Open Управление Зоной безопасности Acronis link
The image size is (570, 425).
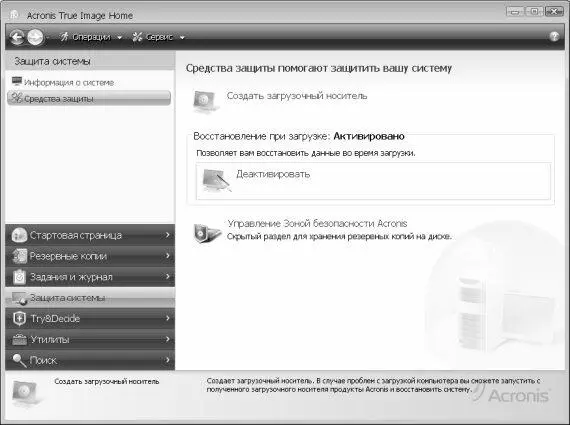tap(317, 223)
